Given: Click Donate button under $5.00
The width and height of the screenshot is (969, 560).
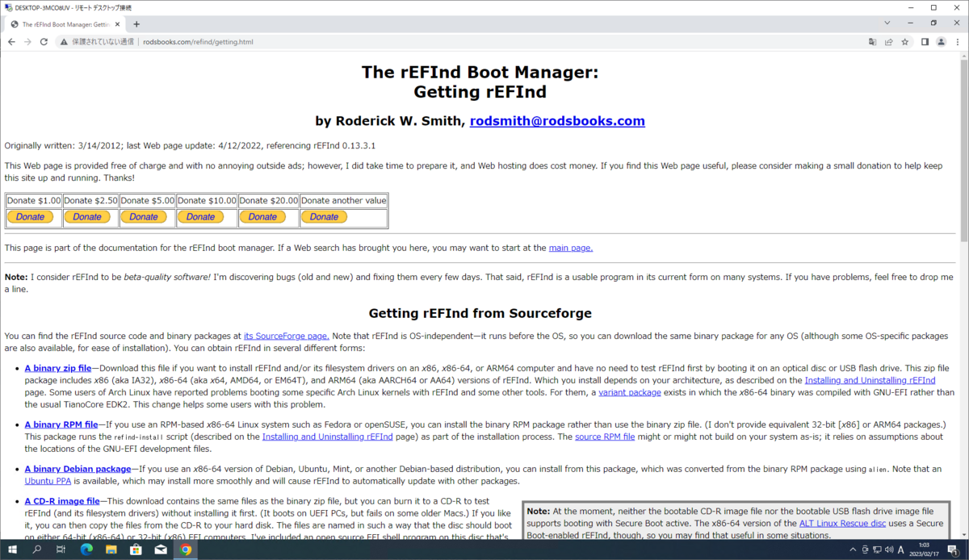Looking at the screenshot, I should (x=144, y=216).
